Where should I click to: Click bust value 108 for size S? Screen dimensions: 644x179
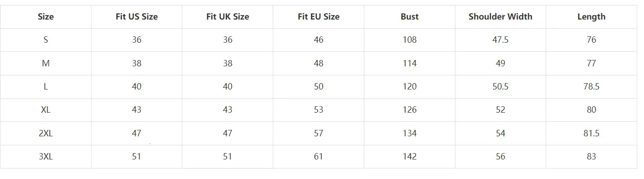410,40
